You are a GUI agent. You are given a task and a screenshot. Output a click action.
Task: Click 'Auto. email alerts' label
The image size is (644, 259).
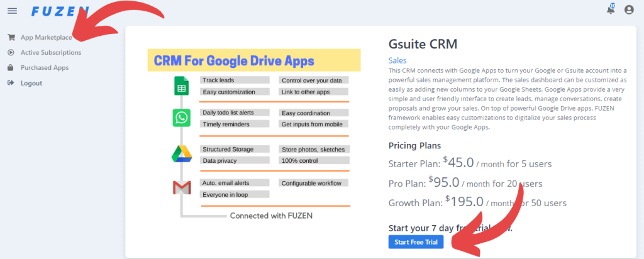[235, 183]
